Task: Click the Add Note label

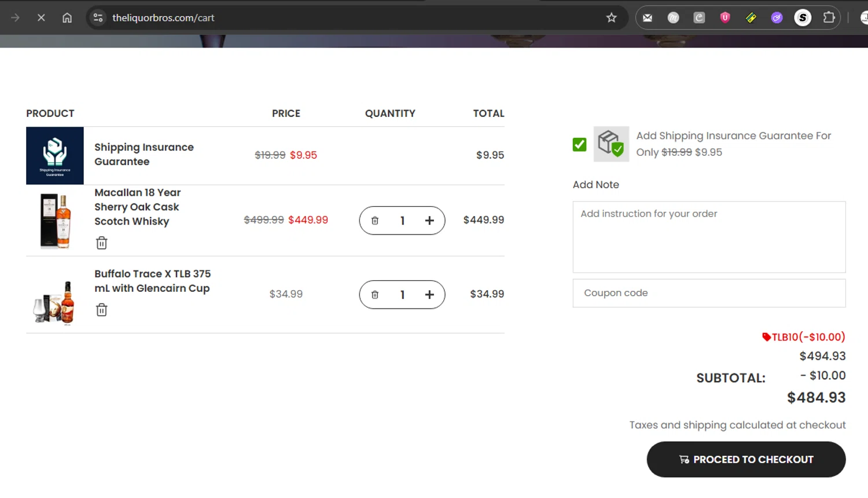Action: (596, 185)
